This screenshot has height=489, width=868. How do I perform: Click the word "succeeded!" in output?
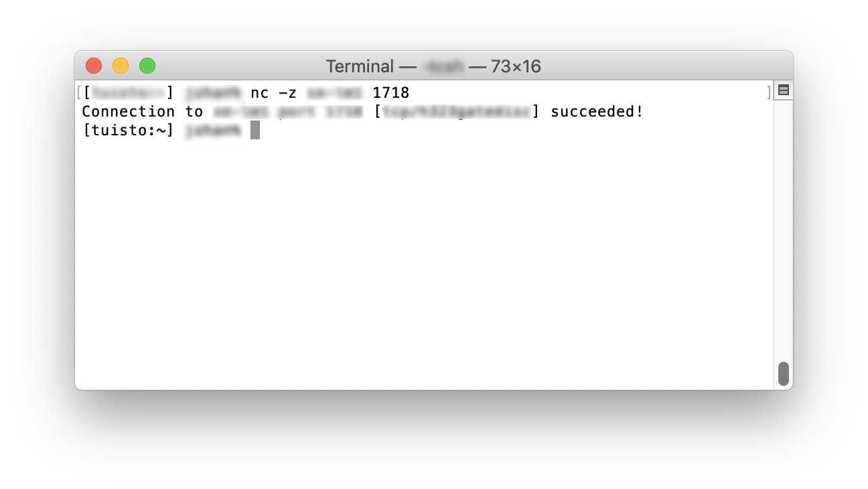tap(597, 111)
